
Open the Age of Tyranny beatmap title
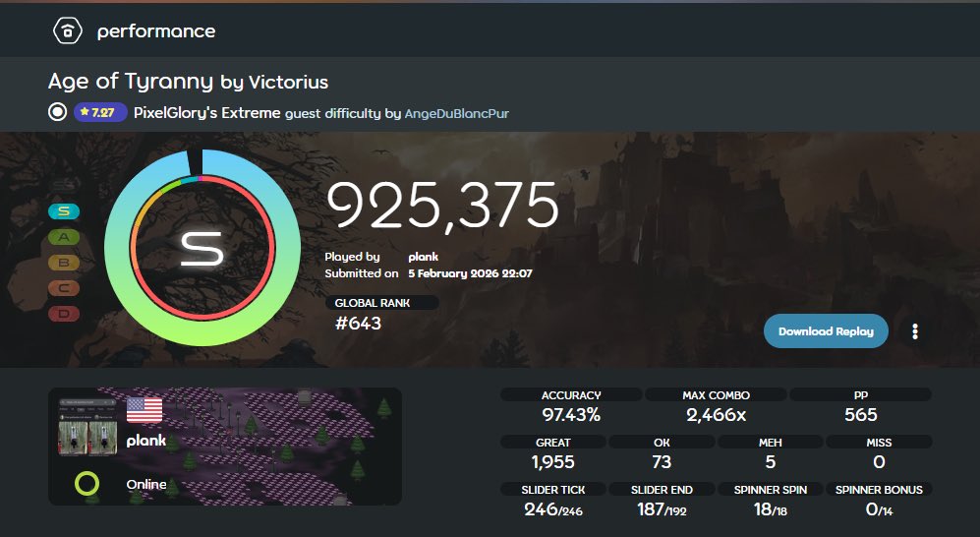click(131, 82)
